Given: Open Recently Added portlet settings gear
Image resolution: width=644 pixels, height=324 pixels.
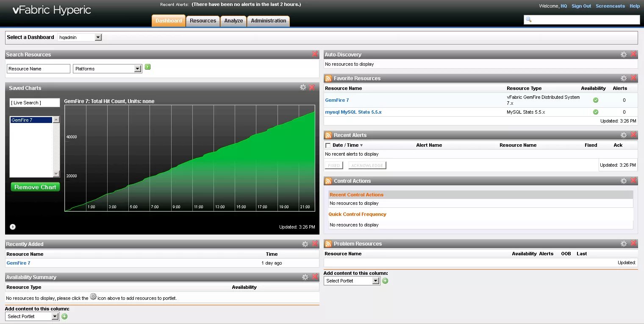Looking at the screenshot, I should tap(305, 244).
